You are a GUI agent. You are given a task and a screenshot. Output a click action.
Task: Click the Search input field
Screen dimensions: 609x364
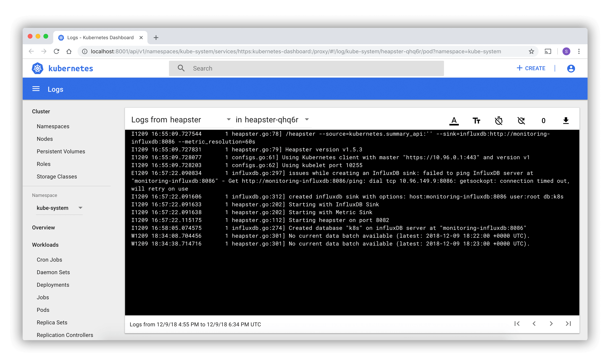tap(306, 68)
